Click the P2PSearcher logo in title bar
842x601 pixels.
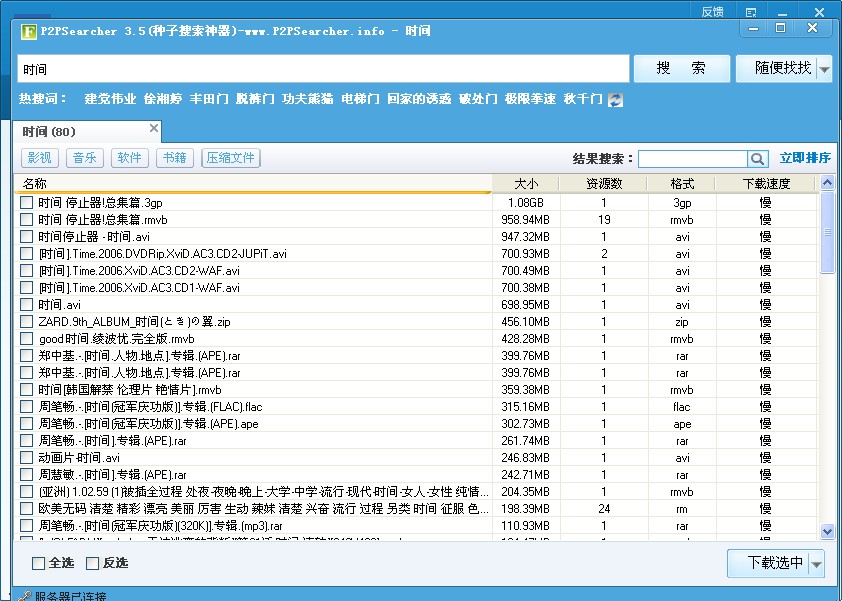point(25,31)
